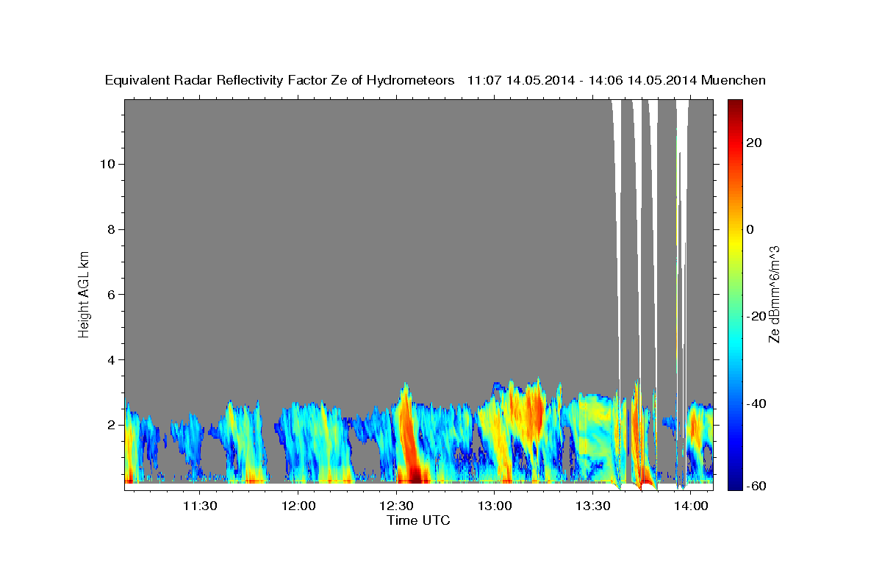Image resolution: width=882 pixels, height=588 pixels.
Task: Click the colorbar value -20
Action: coord(756,317)
